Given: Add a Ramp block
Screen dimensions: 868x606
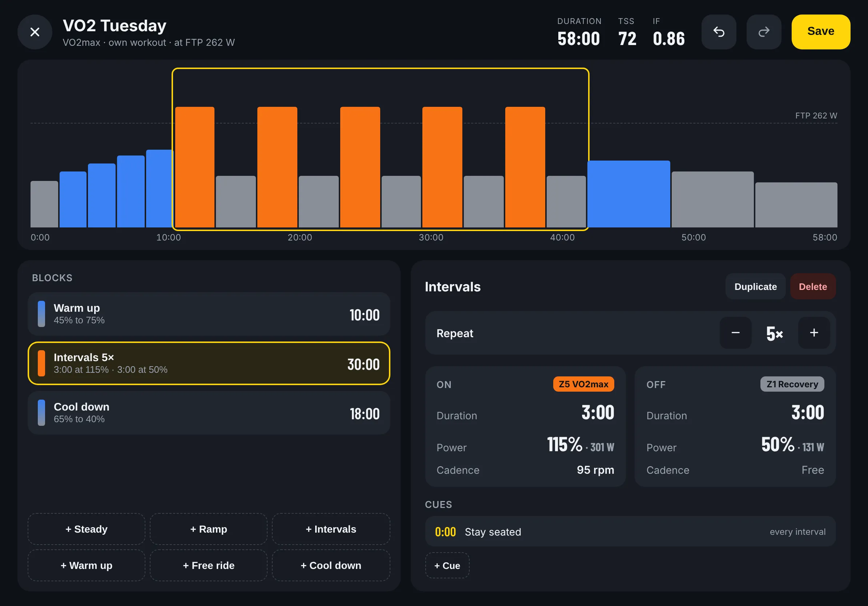Looking at the screenshot, I should pyautogui.click(x=209, y=529).
